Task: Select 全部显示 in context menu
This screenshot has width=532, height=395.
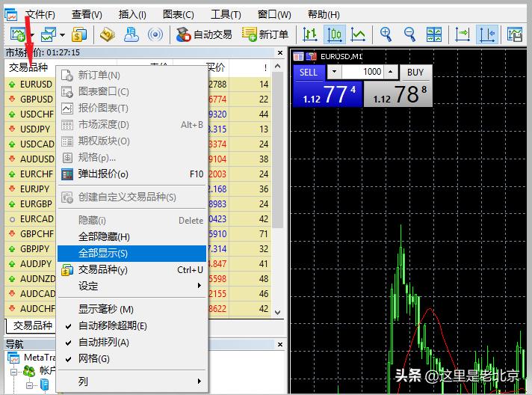Action: pyautogui.click(x=102, y=254)
